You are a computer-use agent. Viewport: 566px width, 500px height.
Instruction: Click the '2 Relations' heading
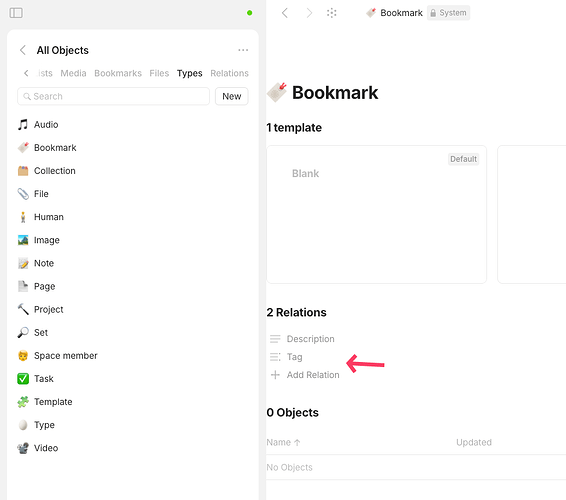coord(296,312)
